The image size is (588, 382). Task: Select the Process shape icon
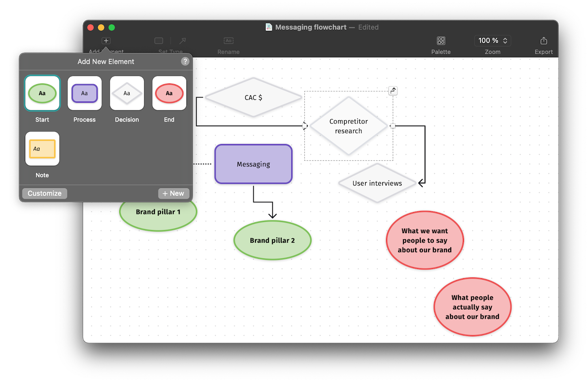tap(84, 93)
